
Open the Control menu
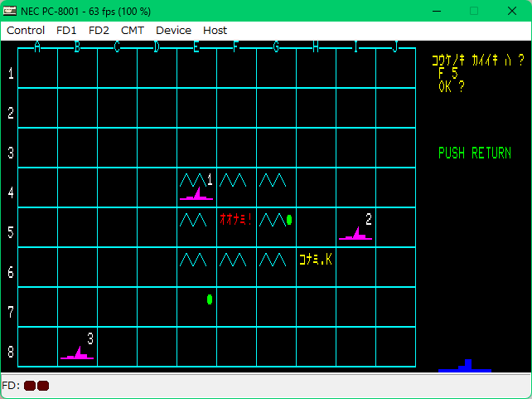tap(26, 31)
